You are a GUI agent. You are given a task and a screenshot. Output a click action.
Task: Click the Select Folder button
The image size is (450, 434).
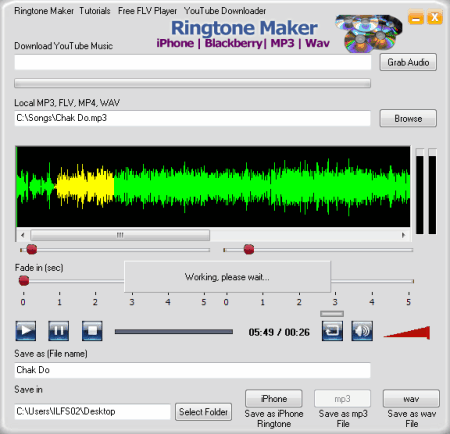tap(203, 412)
